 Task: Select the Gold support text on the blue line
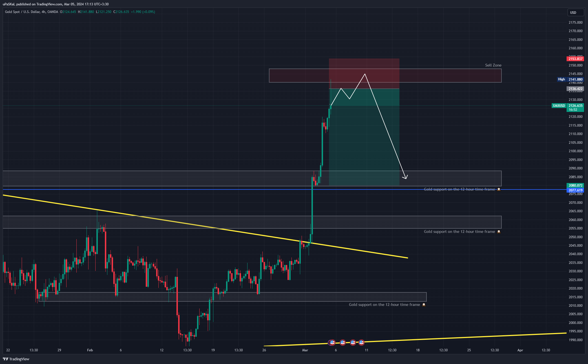coord(459,189)
